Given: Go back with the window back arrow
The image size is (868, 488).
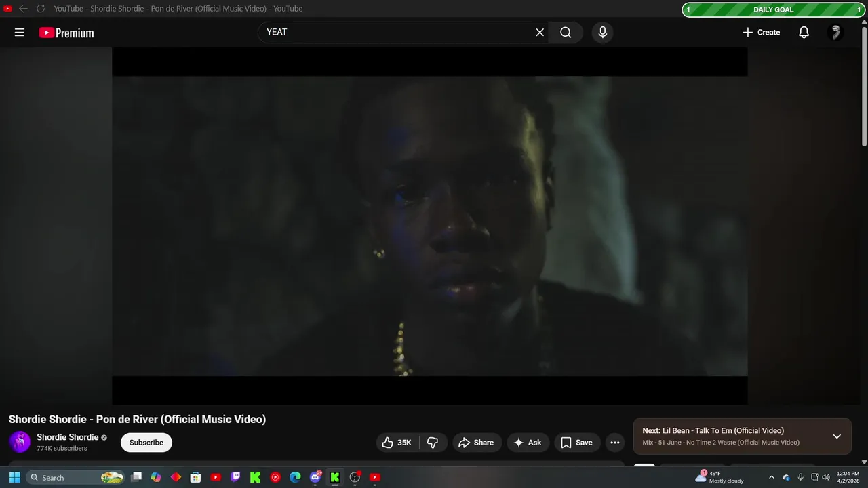Looking at the screenshot, I should click(23, 9).
